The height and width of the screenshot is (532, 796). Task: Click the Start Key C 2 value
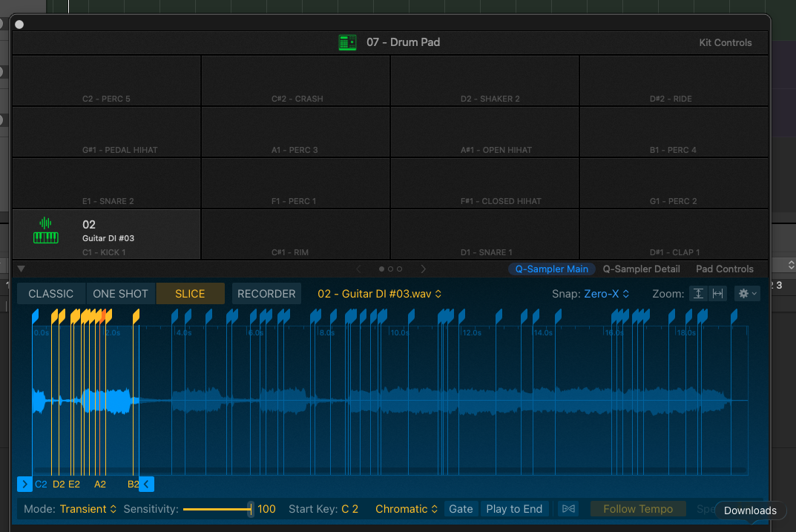click(x=349, y=509)
